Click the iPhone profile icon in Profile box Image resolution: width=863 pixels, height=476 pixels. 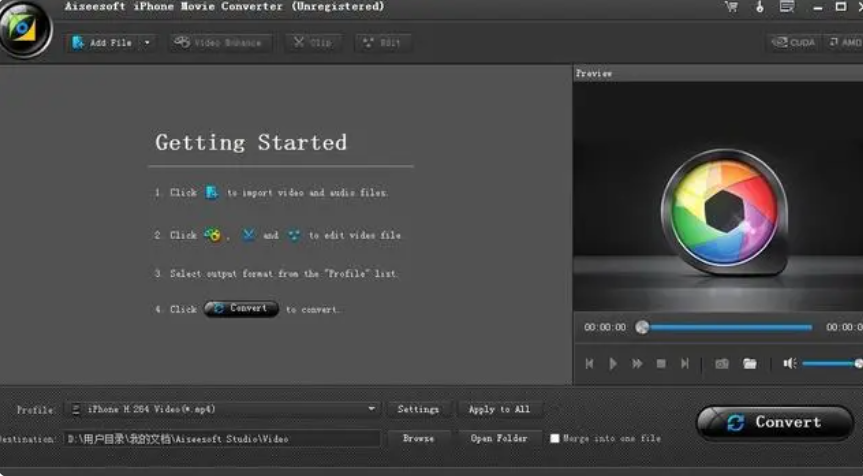tap(77, 409)
